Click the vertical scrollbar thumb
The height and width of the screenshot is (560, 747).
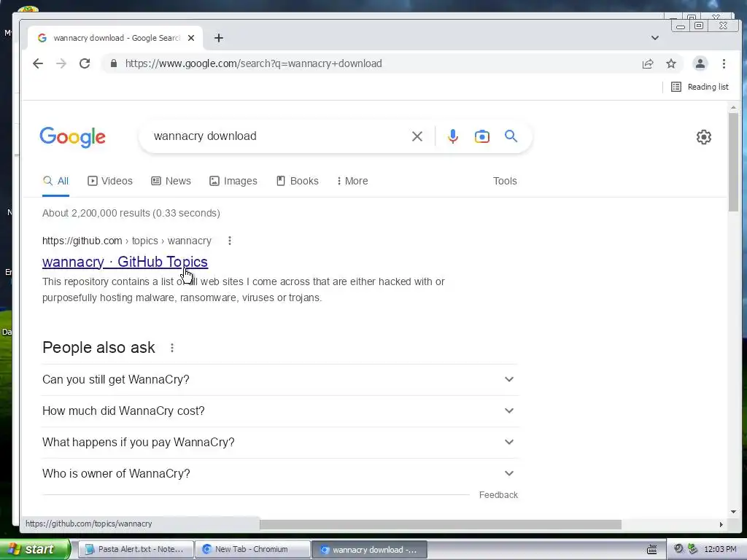pyautogui.click(x=733, y=162)
